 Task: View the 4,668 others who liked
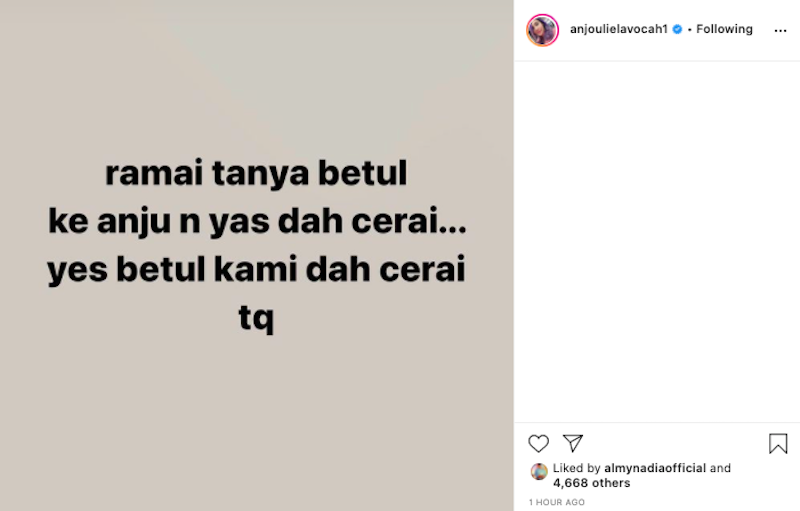(x=591, y=482)
